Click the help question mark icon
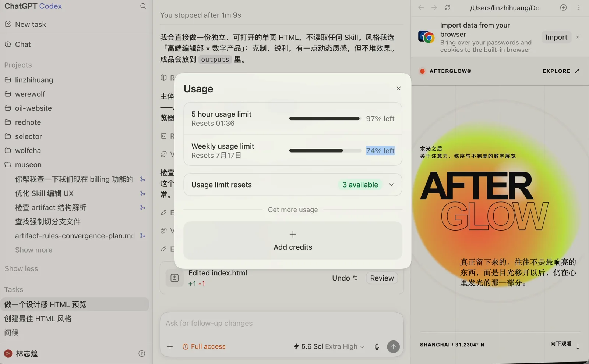 [142, 354]
